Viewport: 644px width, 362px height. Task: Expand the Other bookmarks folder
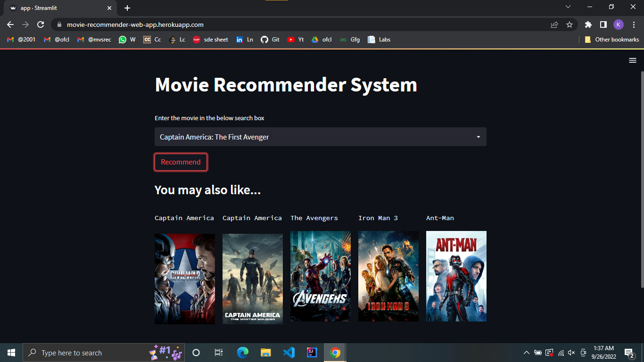pos(611,40)
